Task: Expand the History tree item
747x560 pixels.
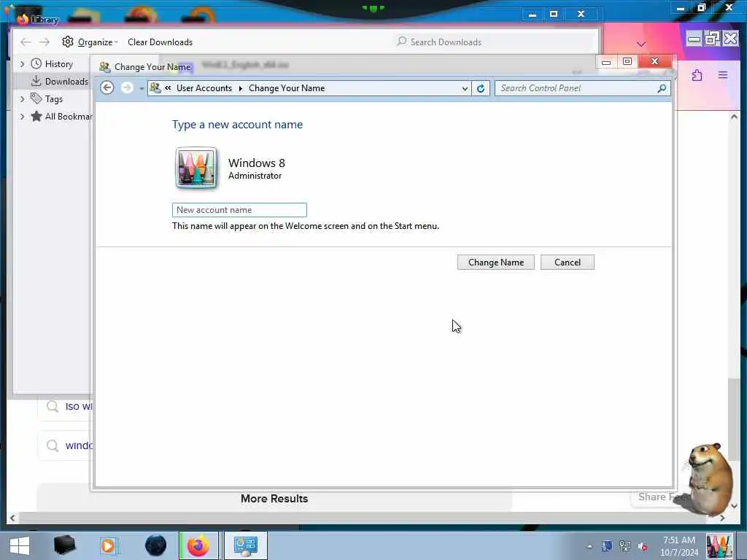Action: 22,64
